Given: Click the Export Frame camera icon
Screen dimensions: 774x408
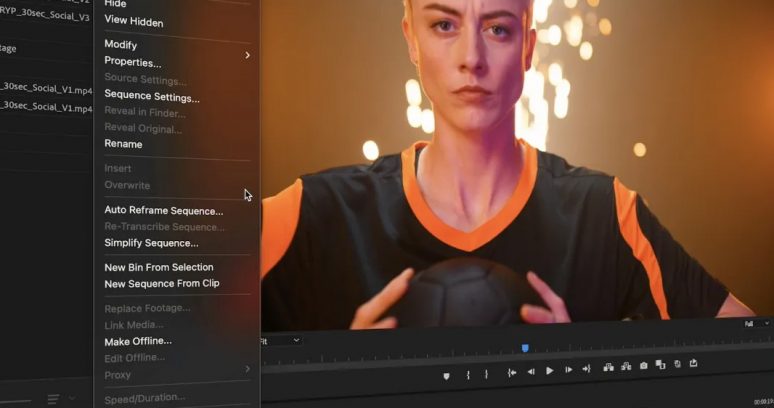Looking at the screenshot, I should coord(643,366).
